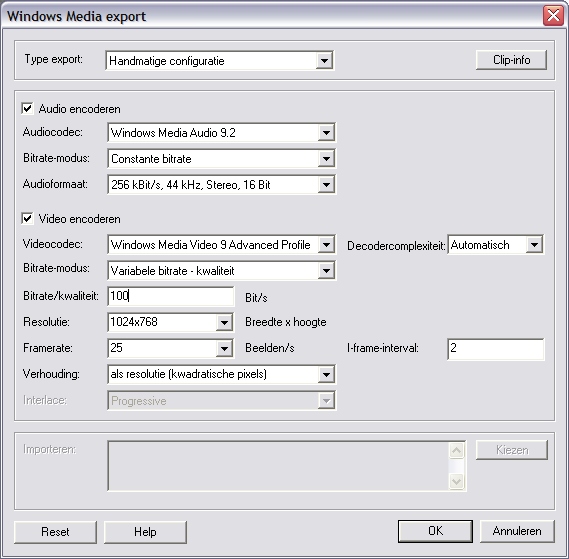Toggle the Video encoderen checkbox

pos(28,219)
